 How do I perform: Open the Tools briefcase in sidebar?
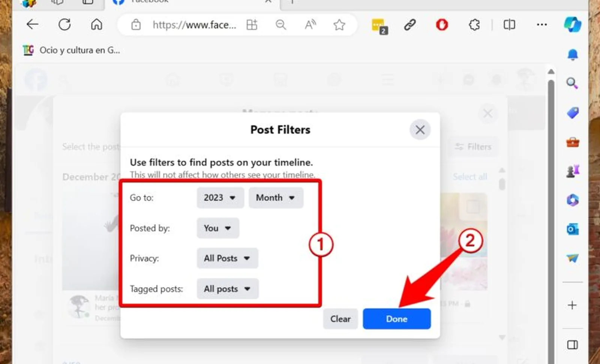click(x=573, y=142)
